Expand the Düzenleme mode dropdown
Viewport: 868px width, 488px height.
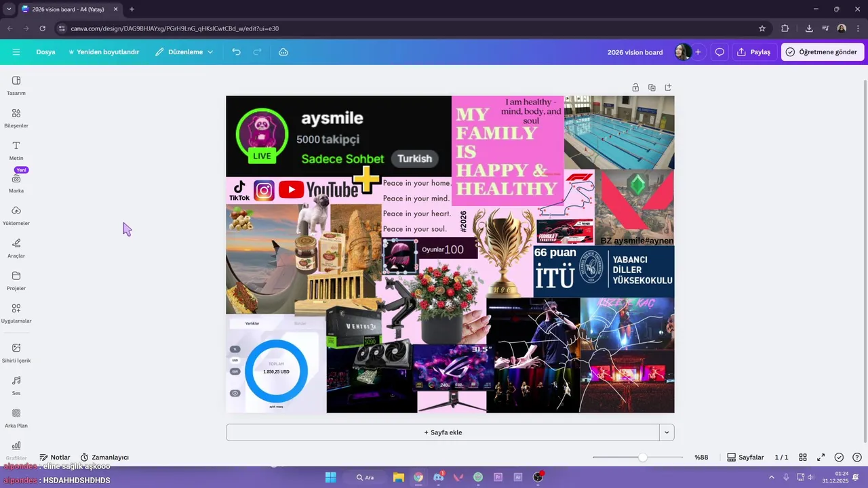184,52
